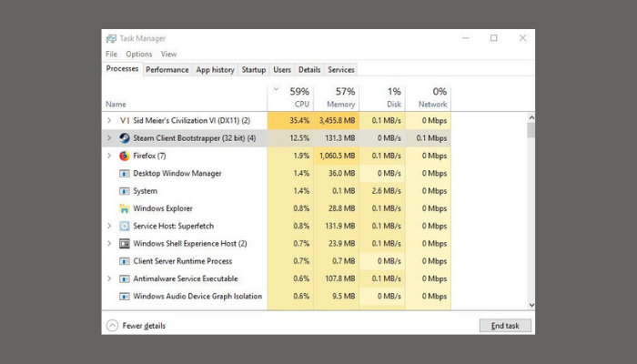Open the File menu

[111, 54]
